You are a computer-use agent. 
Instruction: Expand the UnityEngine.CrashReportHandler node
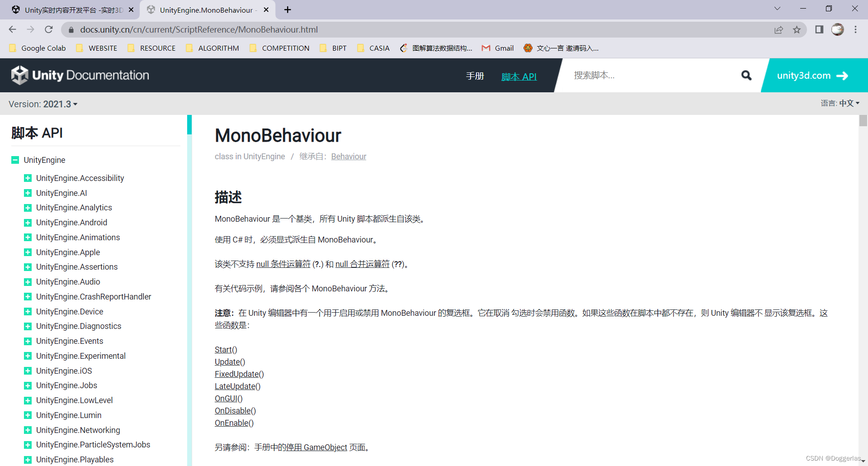click(28, 297)
